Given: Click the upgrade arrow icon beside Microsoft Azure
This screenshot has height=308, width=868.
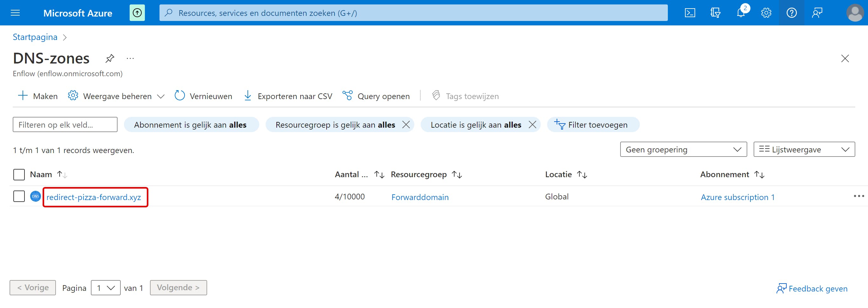Looking at the screenshot, I should 137,13.
